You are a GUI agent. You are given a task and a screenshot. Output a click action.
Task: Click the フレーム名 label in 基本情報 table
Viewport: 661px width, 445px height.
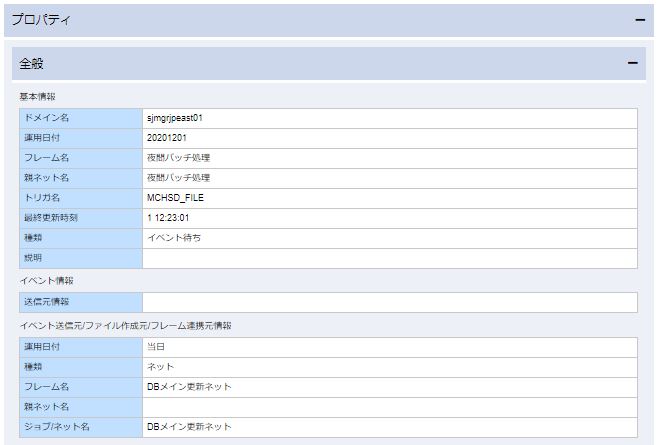click(x=81, y=158)
